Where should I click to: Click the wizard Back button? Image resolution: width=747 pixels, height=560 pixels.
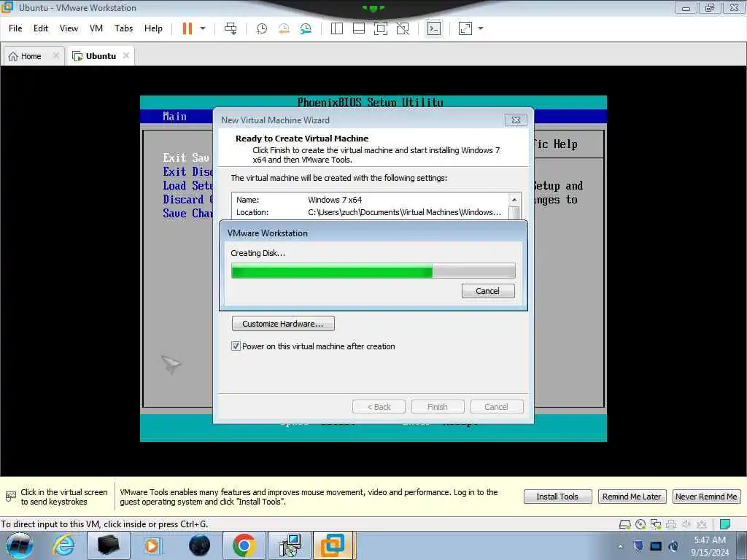[379, 407]
